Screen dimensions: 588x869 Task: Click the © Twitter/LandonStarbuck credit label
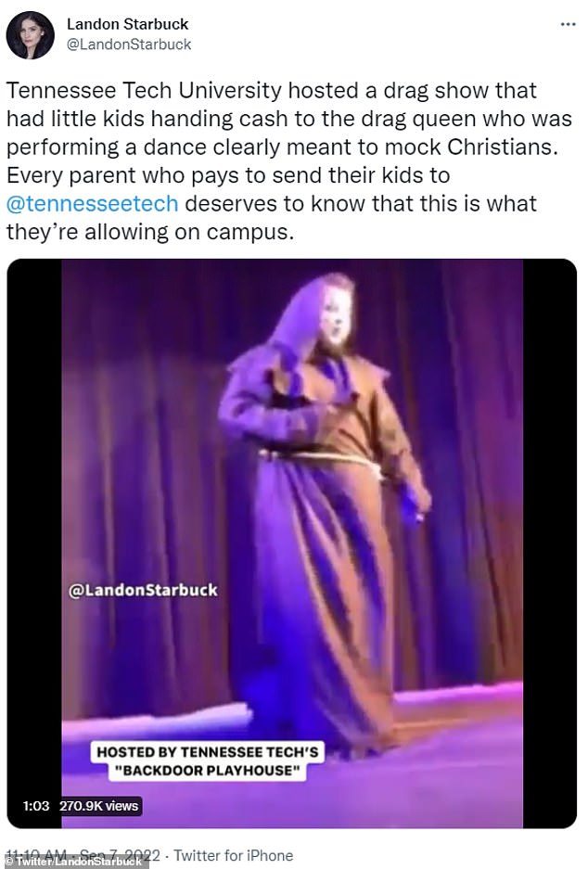[x=73, y=862]
